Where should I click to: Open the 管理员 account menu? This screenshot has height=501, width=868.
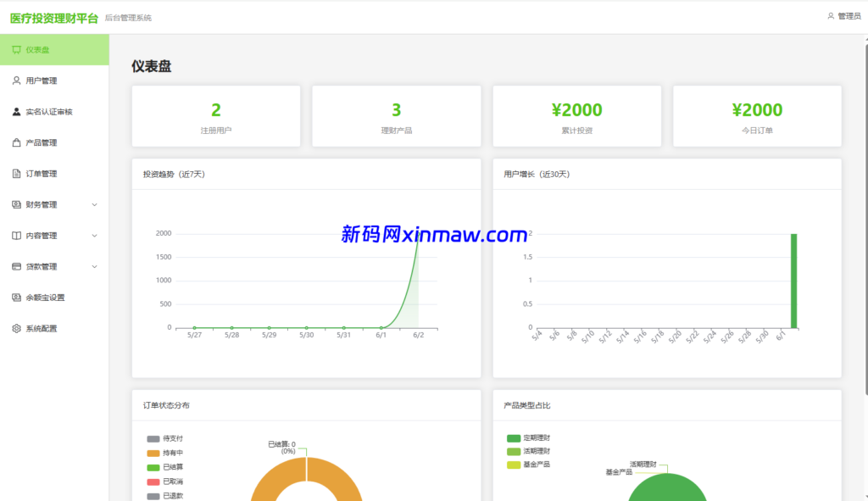(x=844, y=16)
